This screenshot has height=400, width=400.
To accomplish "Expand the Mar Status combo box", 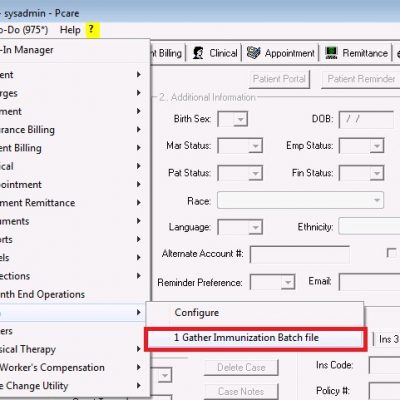I will pyautogui.click(x=240, y=146).
